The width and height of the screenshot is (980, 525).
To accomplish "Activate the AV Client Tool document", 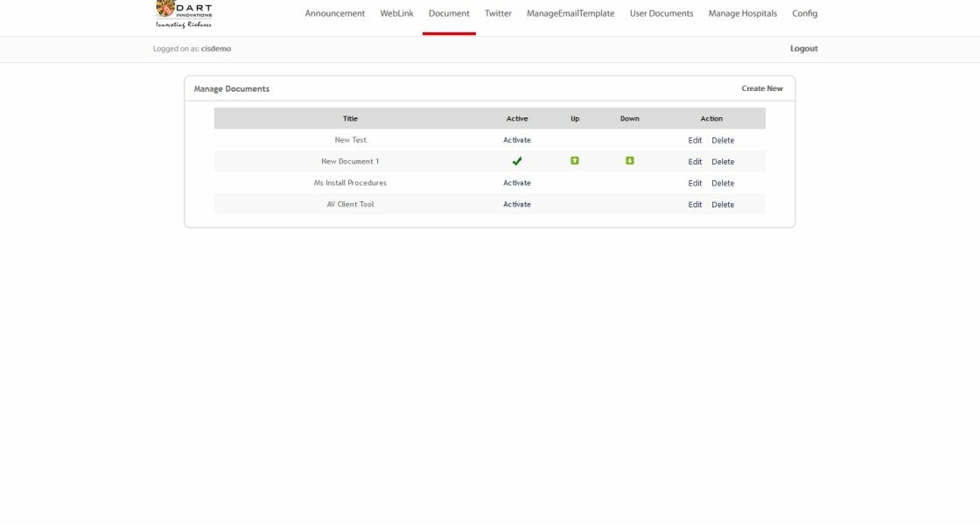I will [x=516, y=205].
